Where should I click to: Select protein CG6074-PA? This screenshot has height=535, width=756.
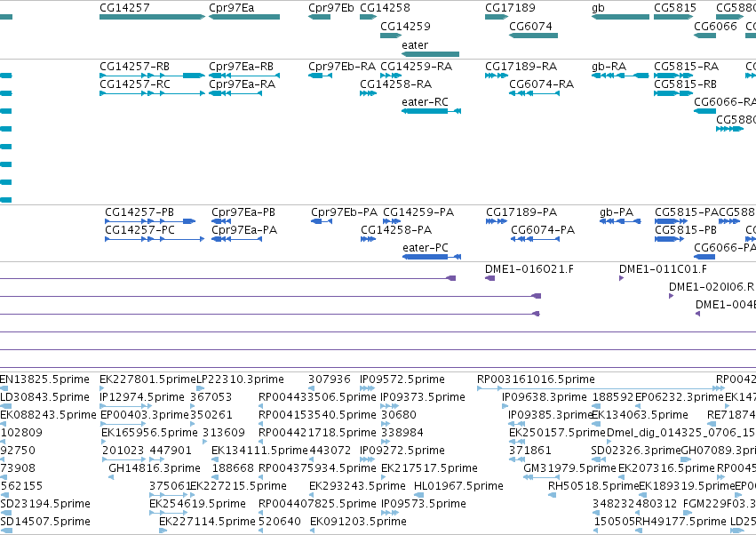click(536, 239)
